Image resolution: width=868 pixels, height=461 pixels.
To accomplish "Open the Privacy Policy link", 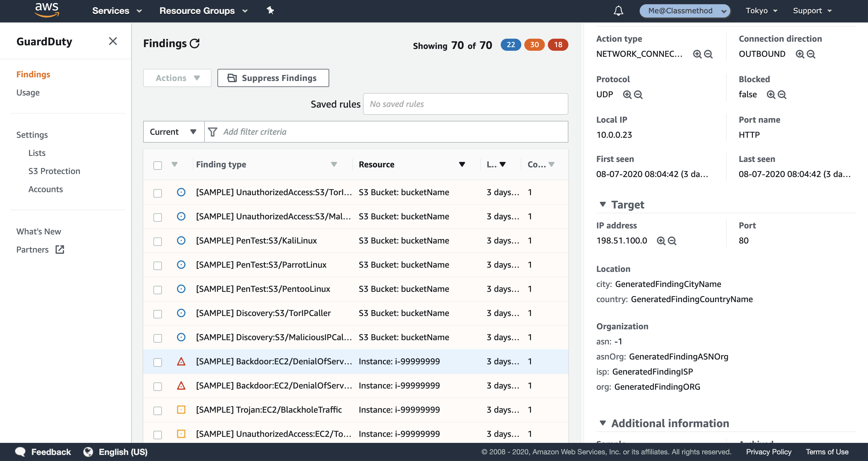I will pyautogui.click(x=768, y=452).
